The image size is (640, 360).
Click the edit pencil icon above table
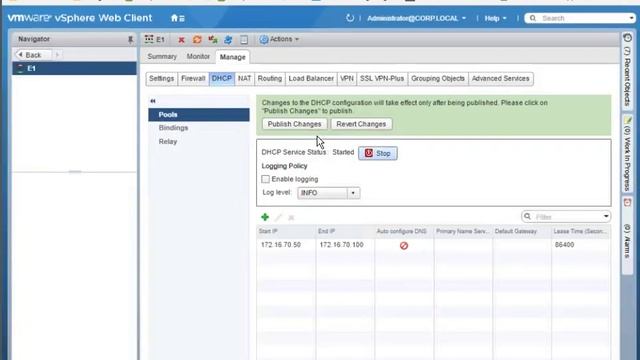(278, 217)
